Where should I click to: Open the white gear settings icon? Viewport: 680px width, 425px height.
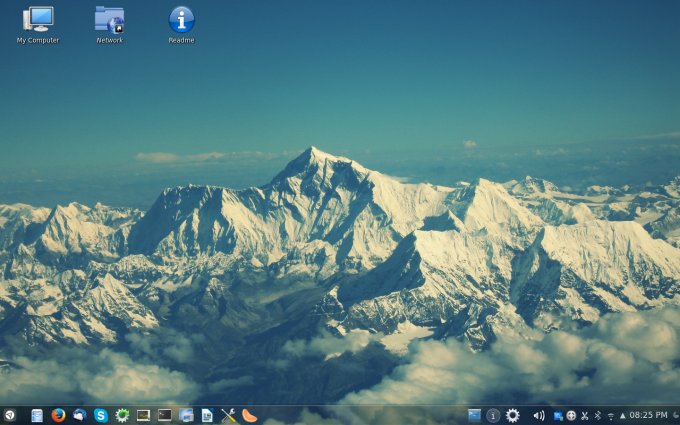[x=513, y=415]
